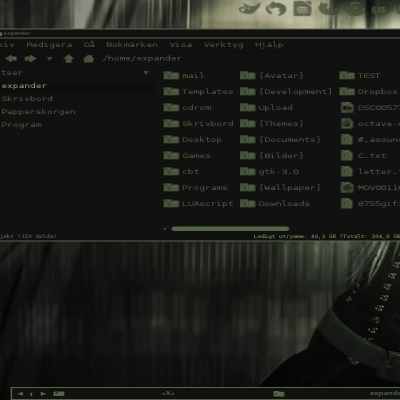This screenshot has height=400, width=400.
Task: Select the Dropbox folder icon
Action: [x=347, y=92]
